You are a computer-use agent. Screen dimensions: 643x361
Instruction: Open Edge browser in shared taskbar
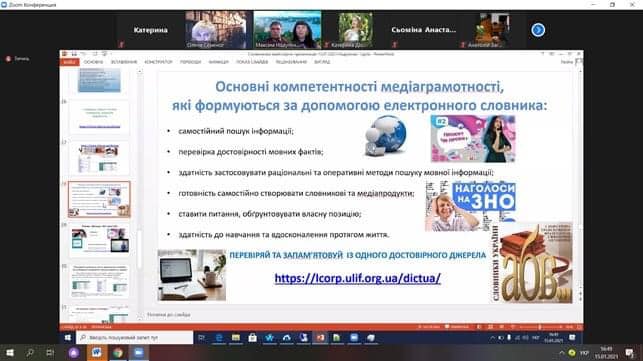pos(219,338)
